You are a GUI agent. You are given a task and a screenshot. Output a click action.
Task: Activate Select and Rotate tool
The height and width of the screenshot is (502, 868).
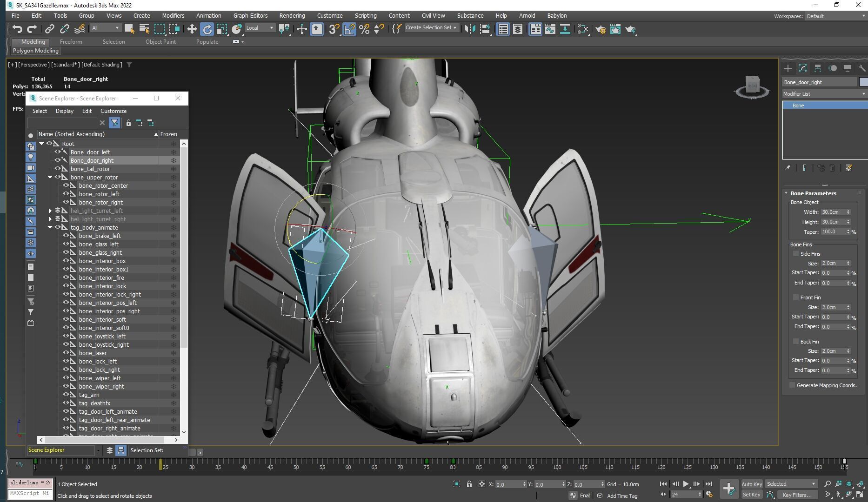click(x=207, y=29)
